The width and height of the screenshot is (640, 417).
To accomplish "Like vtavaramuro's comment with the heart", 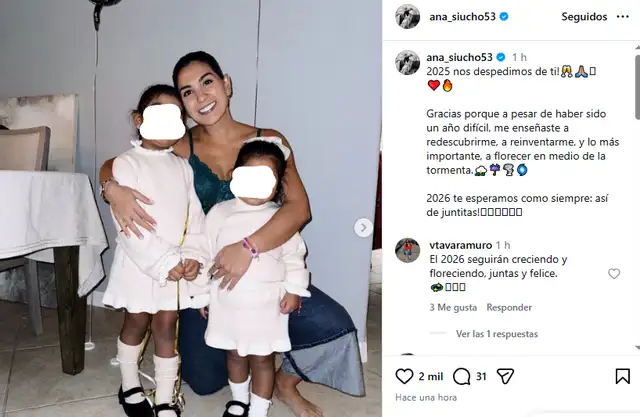I will click(x=614, y=273).
